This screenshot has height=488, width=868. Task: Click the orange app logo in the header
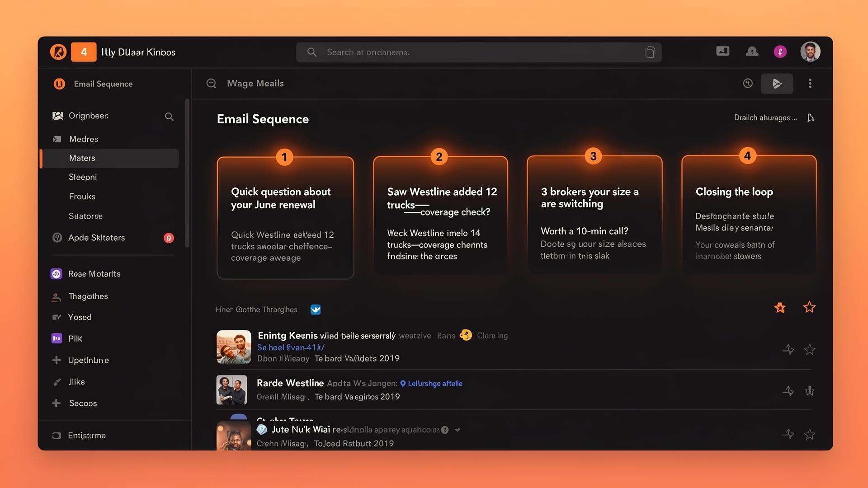(58, 52)
